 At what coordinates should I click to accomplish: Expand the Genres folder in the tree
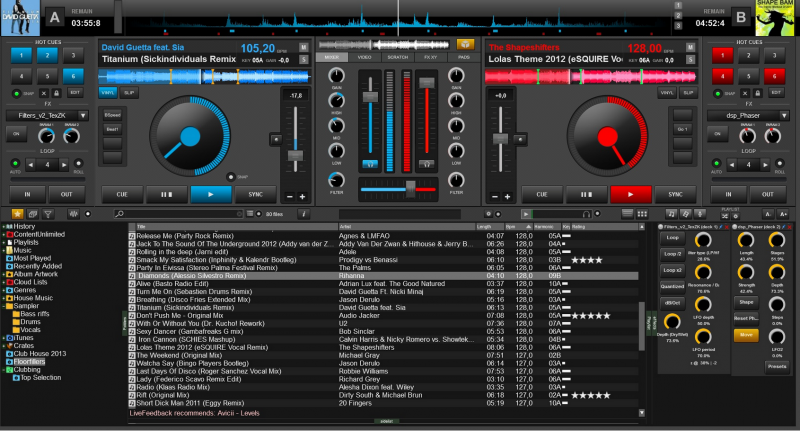tap(4, 290)
